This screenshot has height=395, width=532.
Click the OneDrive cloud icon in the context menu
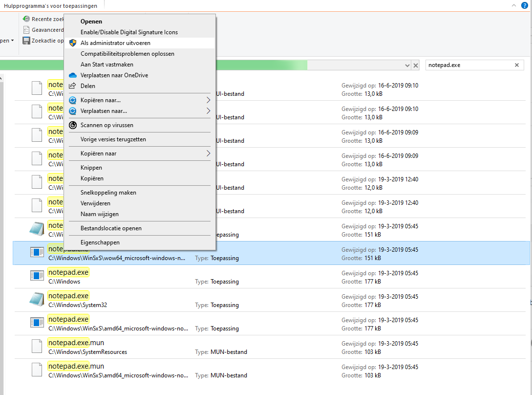[x=73, y=75]
